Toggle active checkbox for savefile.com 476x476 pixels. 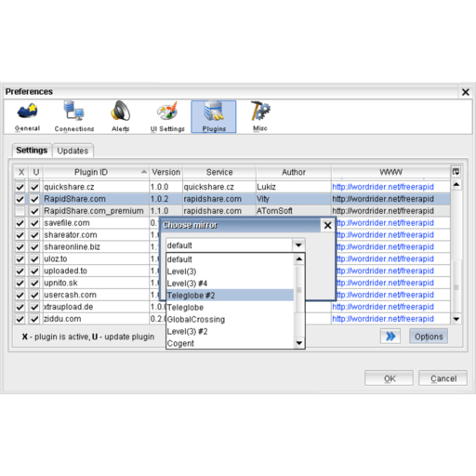20,223
